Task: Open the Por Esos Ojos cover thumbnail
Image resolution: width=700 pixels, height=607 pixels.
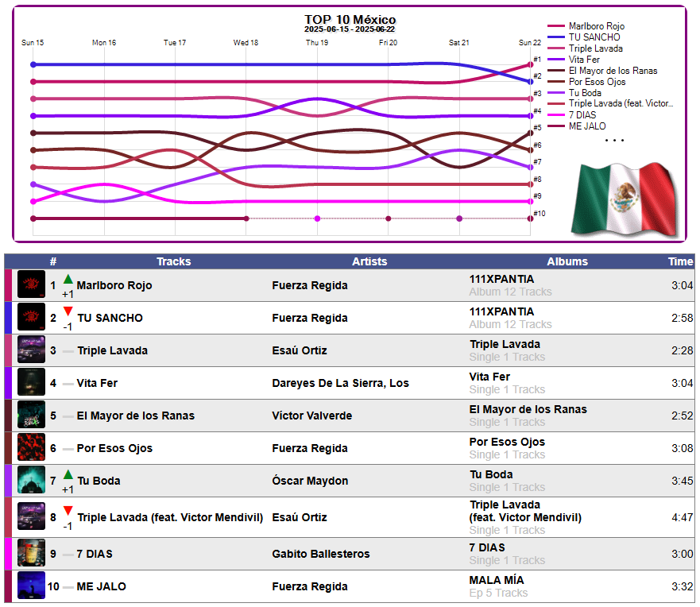Action: point(31,447)
